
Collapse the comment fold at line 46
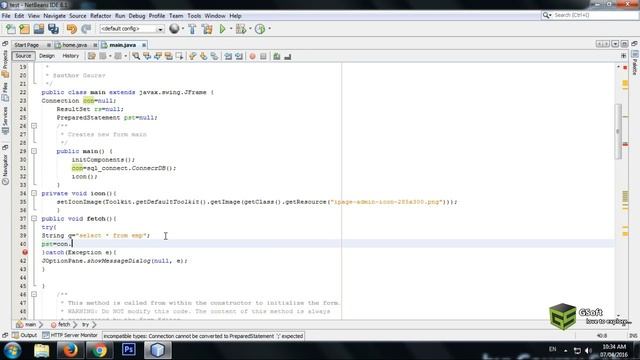(34, 294)
